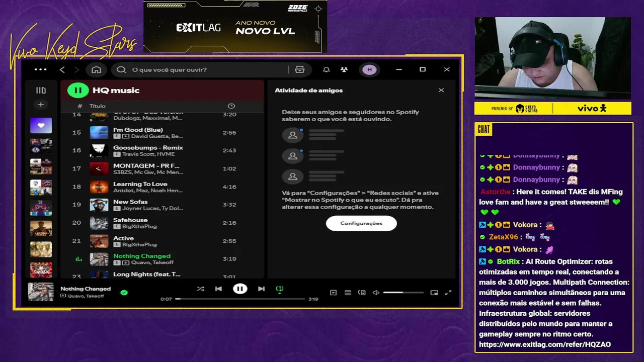The width and height of the screenshot is (644, 362).
Task: Click the search field 'O que você quer ouvir?'
Action: (x=204, y=70)
